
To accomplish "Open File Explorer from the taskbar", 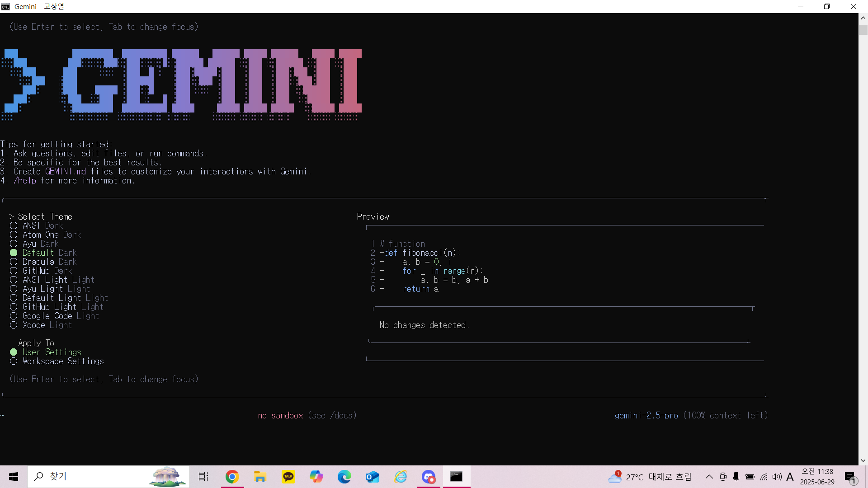I will point(260,477).
